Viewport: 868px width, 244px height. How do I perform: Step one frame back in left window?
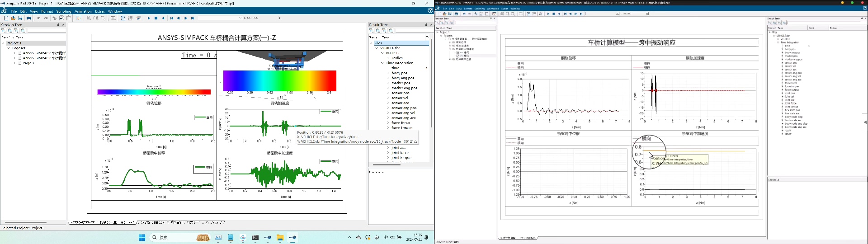click(x=179, y=18)
